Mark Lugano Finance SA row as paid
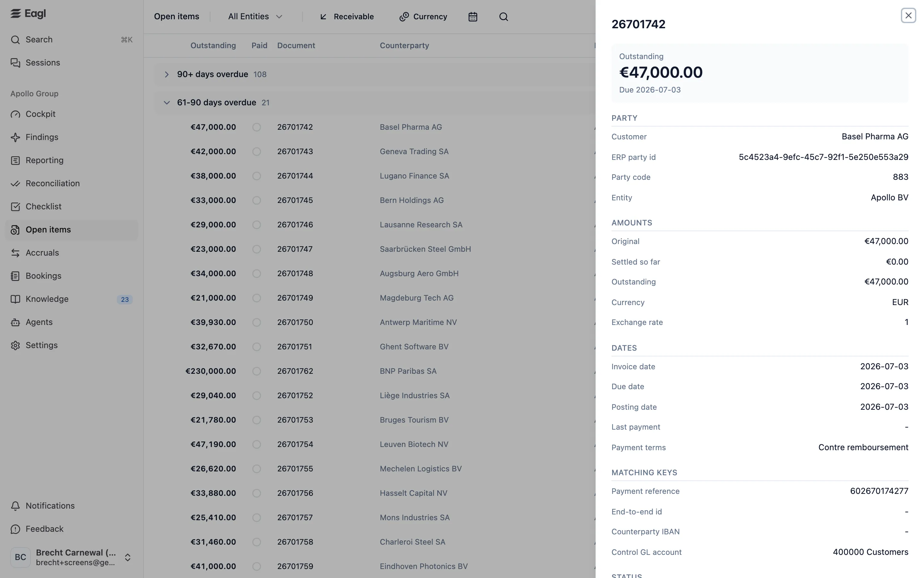Viewport: 924px width, 578px height. [257, 176]
